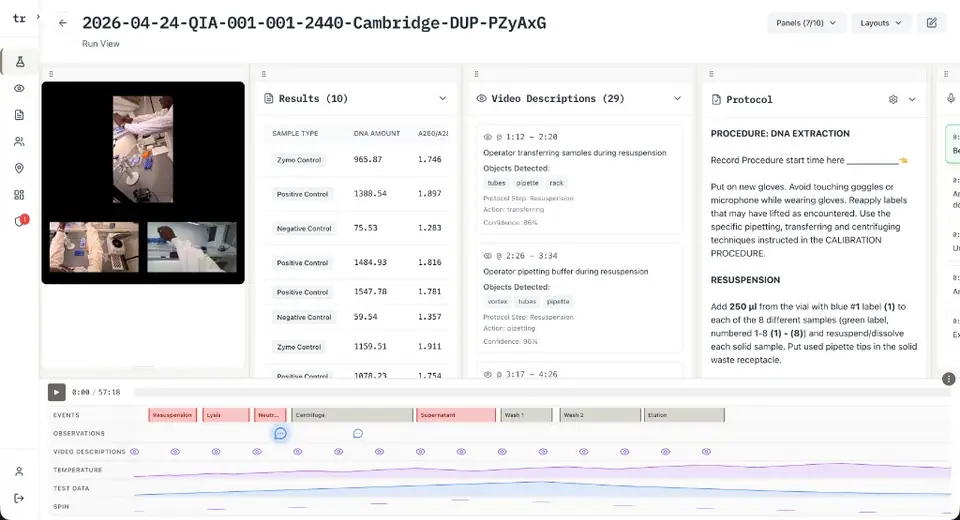The height and width of the screenshot is (520, 960).
Task: Click the drag handle above Results panel
Action: click(264, 74)
